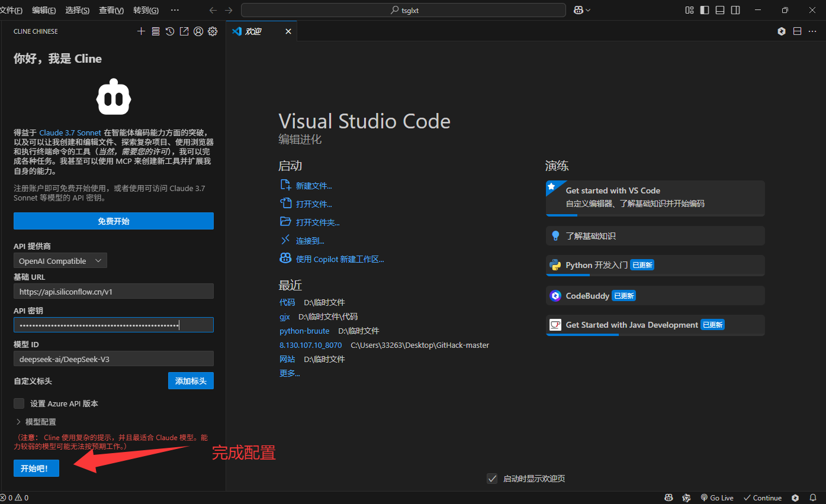Toggle 设置 Azure API 版本 checkbox
The width and height of the screenshot is (826, 504).
point(19,403)
